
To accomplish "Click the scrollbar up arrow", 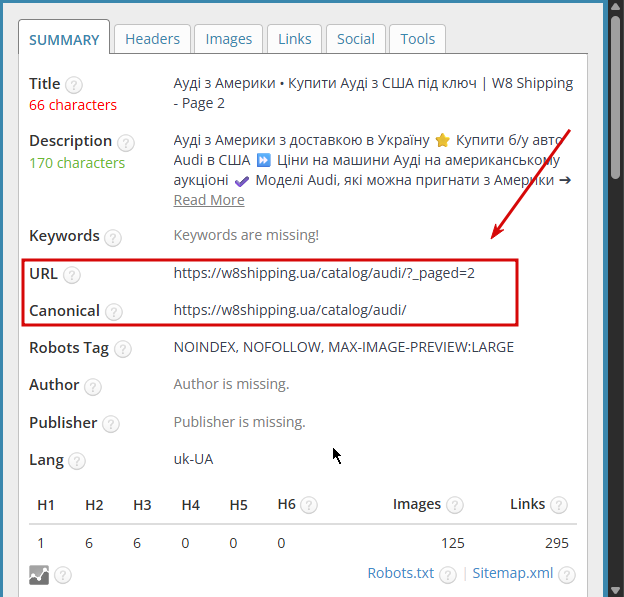I will (x=616, y=9).
